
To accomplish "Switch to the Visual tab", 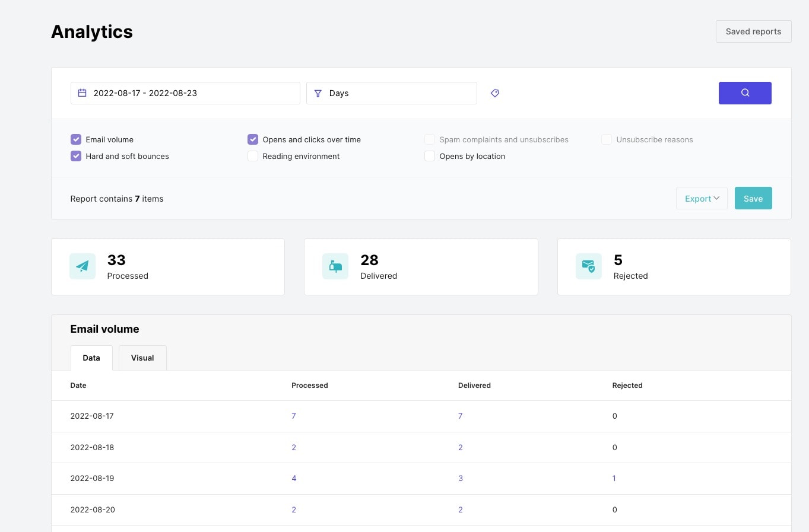I will (x=142, y=358).
